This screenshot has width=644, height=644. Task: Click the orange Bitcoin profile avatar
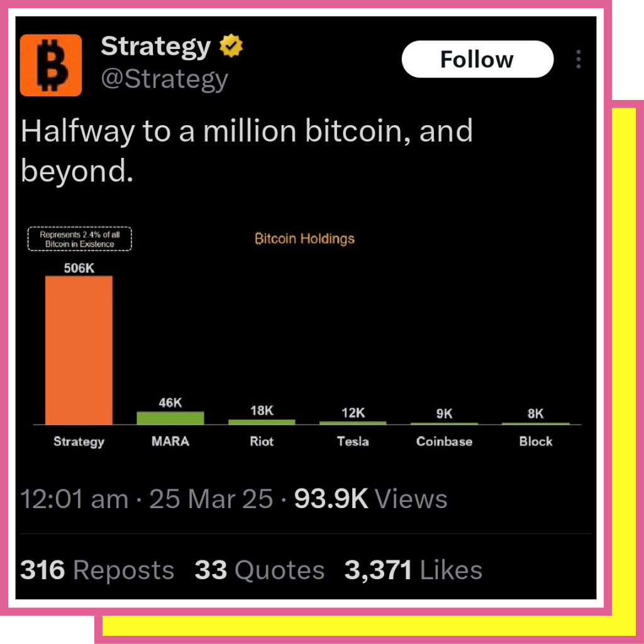click(x=51, y=65)
